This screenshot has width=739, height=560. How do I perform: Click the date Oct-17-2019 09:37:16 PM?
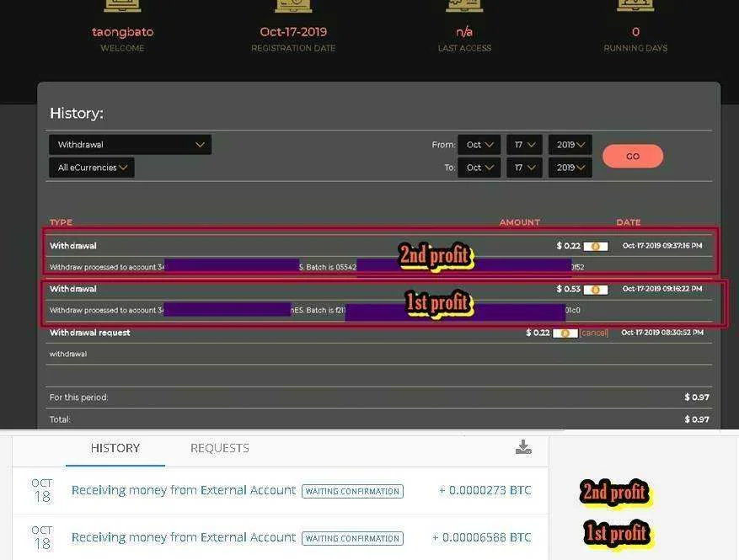pyautogui.click(x=662, y=245)
